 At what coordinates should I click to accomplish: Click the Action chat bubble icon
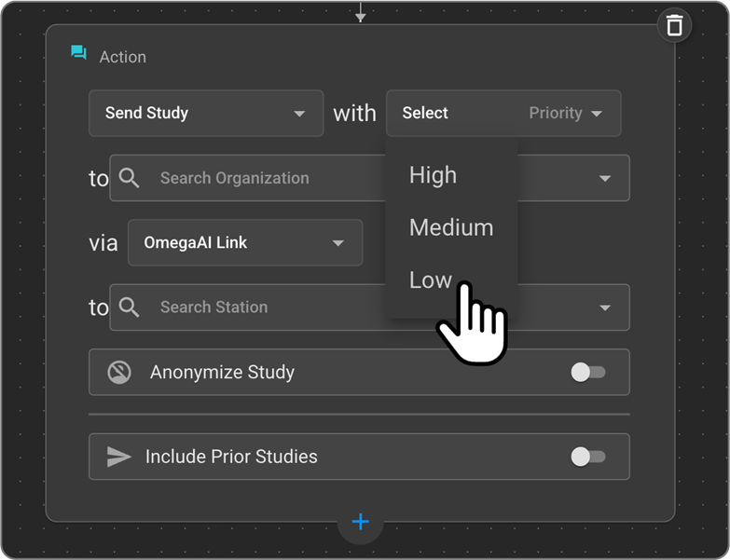(x=79, y=53)
